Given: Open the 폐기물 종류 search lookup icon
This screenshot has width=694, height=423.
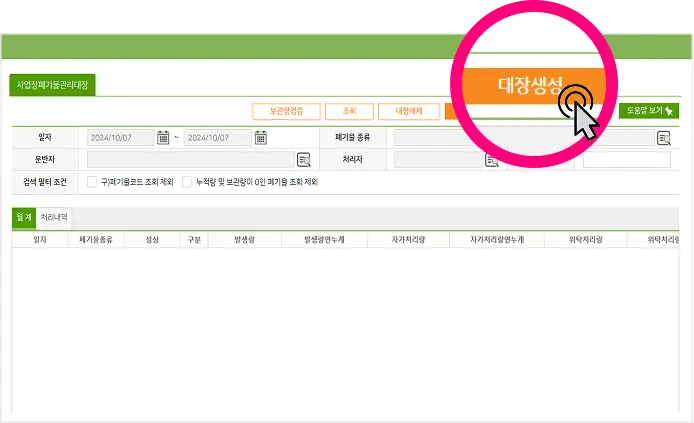Looking at the screenshot, I should pos(664,138).
